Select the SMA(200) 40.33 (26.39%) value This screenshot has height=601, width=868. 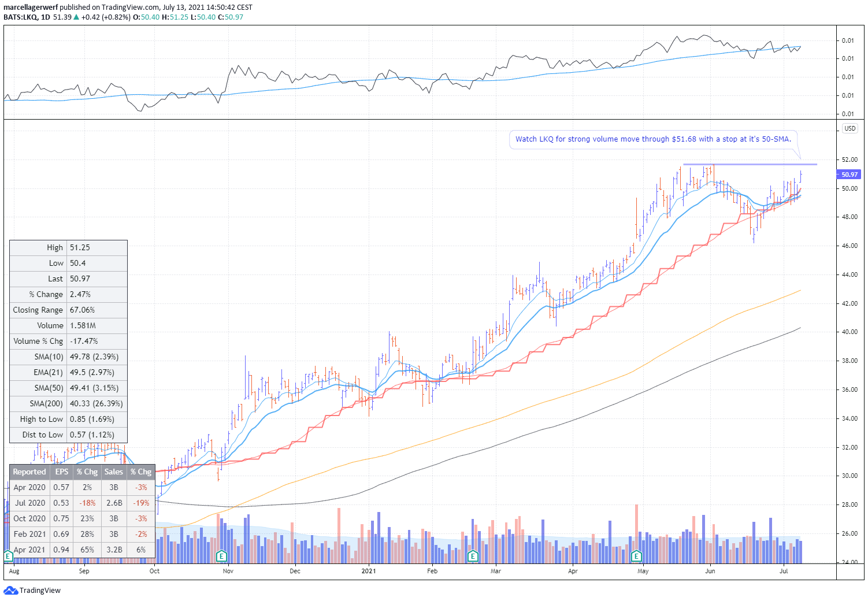pos(97,403)
